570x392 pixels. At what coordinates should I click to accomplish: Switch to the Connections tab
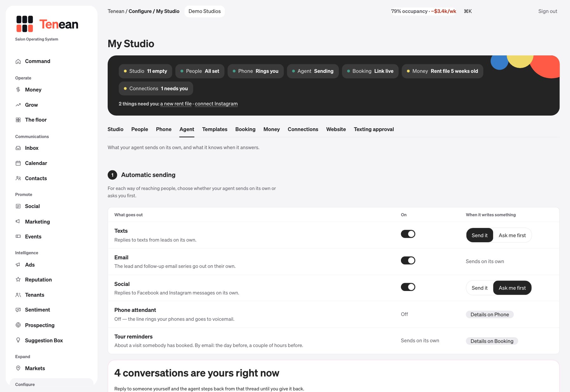(x=303, y=129)
